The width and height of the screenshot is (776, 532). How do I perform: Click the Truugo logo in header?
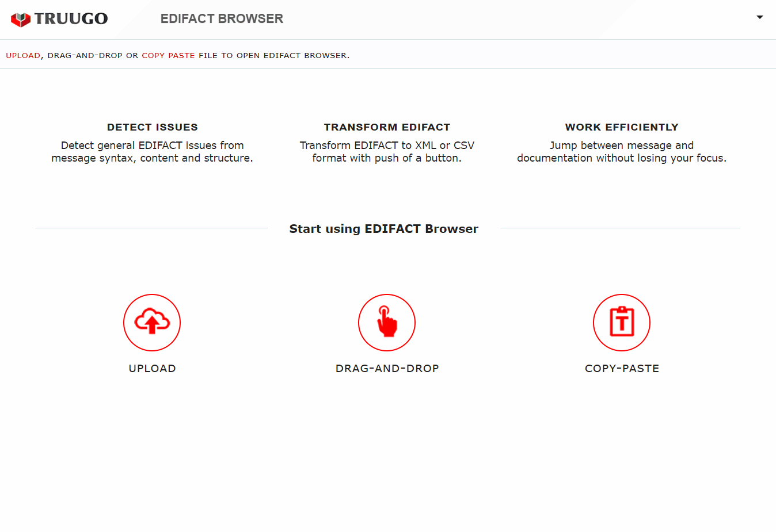[59, 19]
